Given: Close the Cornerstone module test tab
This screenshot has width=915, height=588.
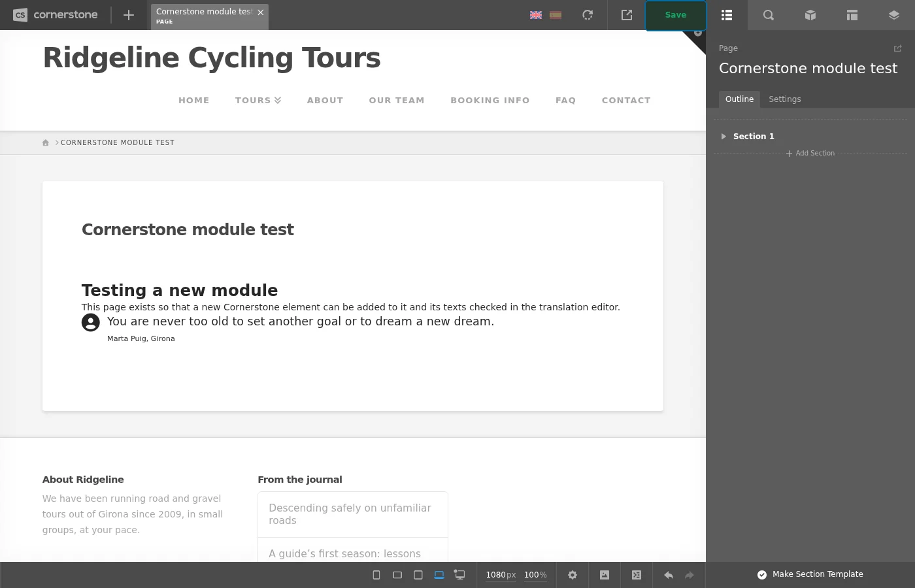Looking at the screenshot, I should pos(261,12).
